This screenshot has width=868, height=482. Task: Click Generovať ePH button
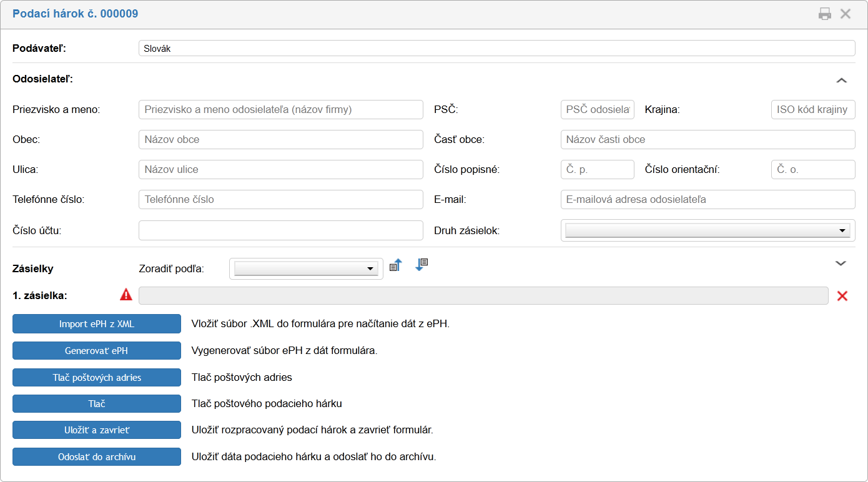[x=96, y=351]
